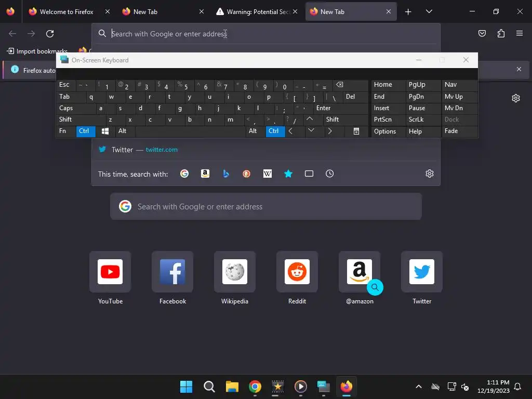532x399 pixels.
Task: Search open tabs with the tab icon
Action: click(x=309, y=174)
